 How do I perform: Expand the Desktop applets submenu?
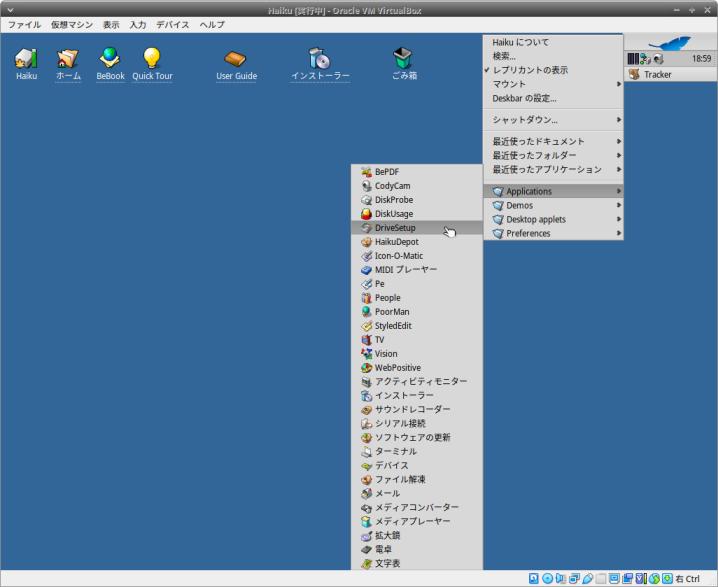(x=553, y=219)
